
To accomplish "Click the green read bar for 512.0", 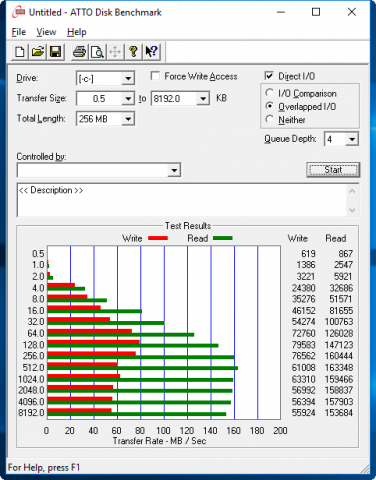I will coord(143,368).
